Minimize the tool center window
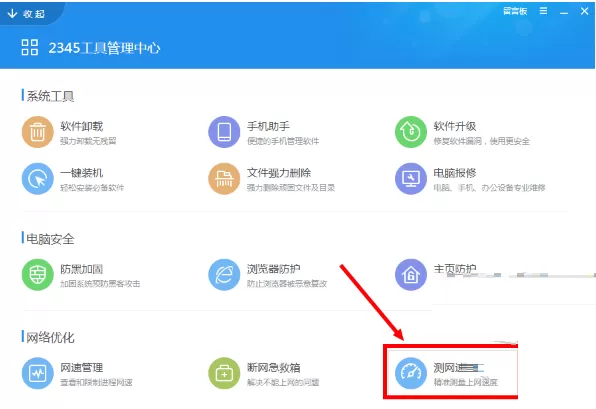 (564, 12)
